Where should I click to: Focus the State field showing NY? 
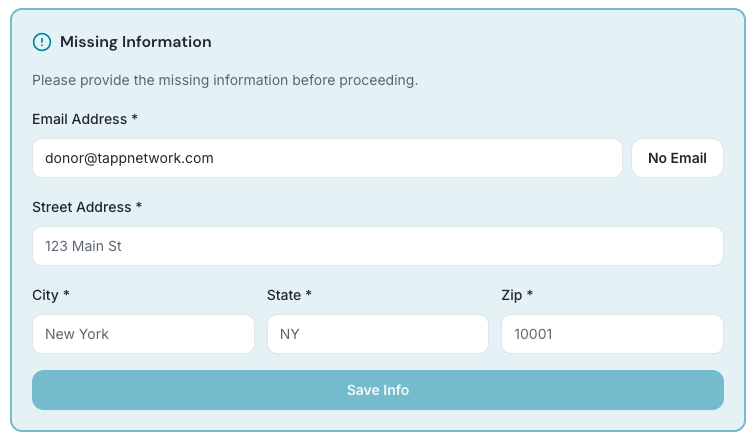tap(377, 334)
